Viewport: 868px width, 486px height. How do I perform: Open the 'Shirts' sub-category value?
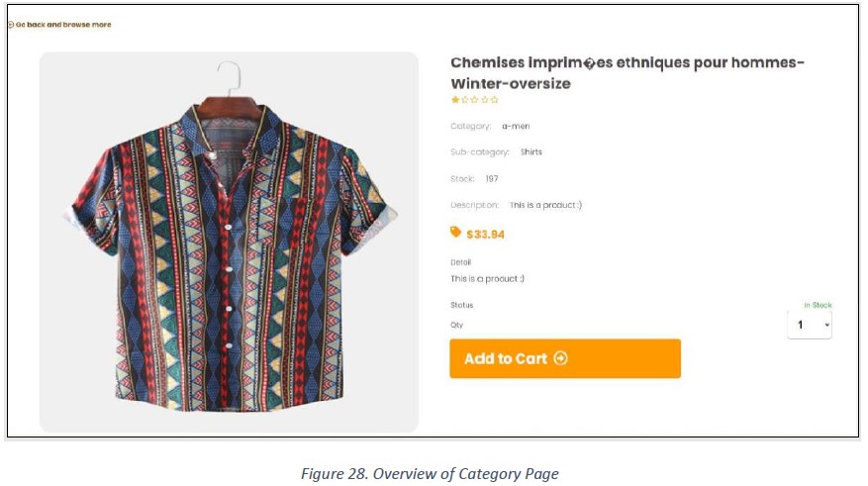[531, 152]
